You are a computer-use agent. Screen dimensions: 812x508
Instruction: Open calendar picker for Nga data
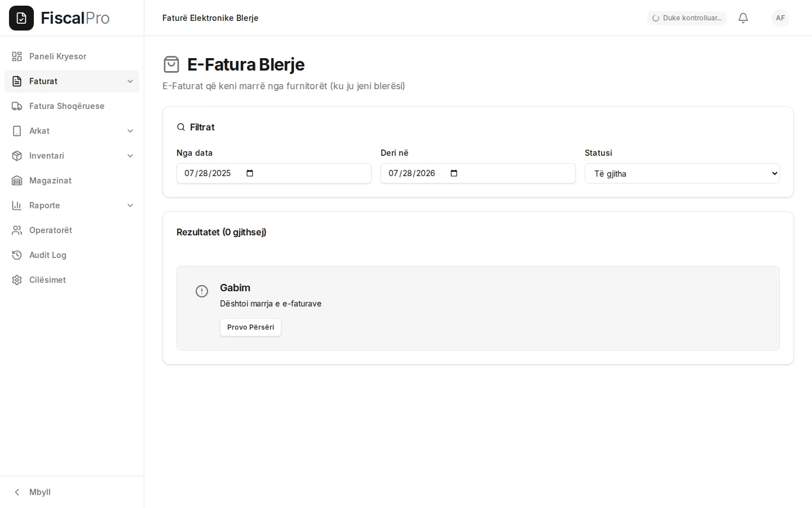pyautogui.click(x=250, y=173)
